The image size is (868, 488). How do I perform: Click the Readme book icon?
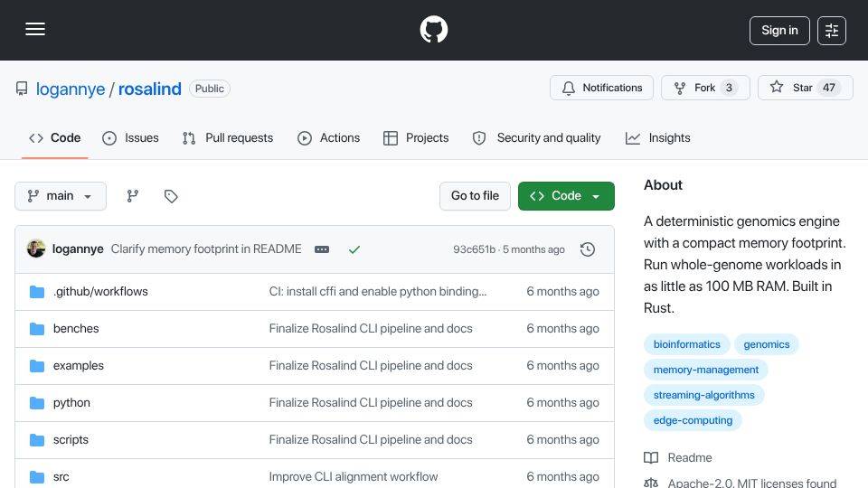(x=651, y=457)
